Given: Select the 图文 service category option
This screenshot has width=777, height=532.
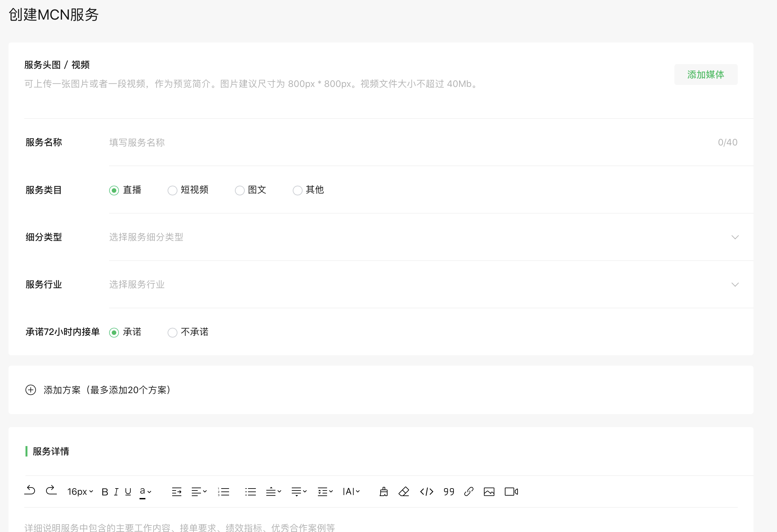Looking at the screenshot, I should 240,190.
